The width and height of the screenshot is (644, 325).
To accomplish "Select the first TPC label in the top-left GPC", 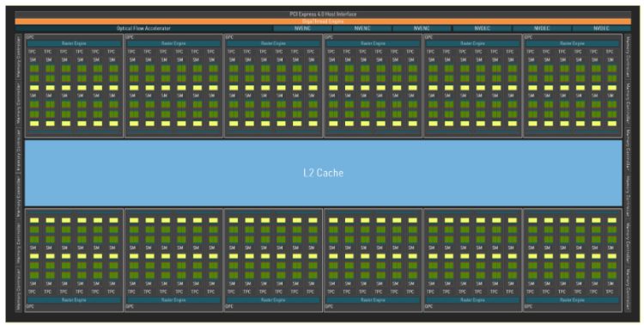I will [33, 52].
